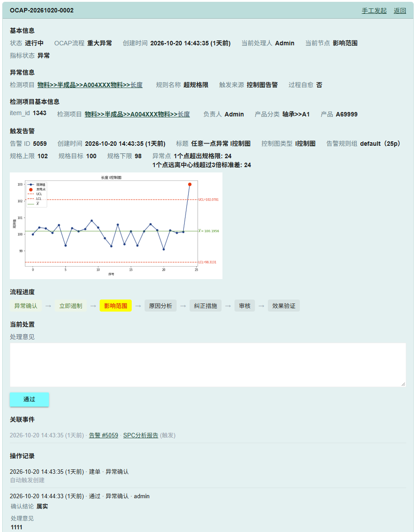
Task: Click the 进行中 status value
Action: [x=34, y=43]
